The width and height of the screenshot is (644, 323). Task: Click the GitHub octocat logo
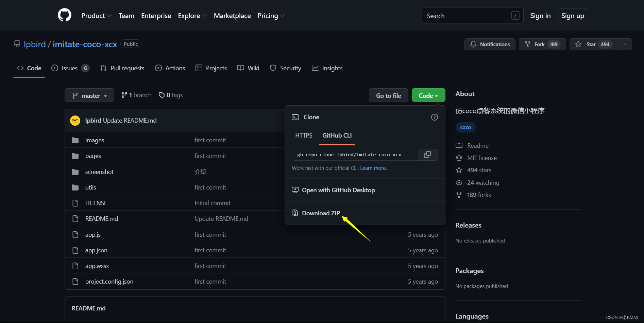click(65, 15)
